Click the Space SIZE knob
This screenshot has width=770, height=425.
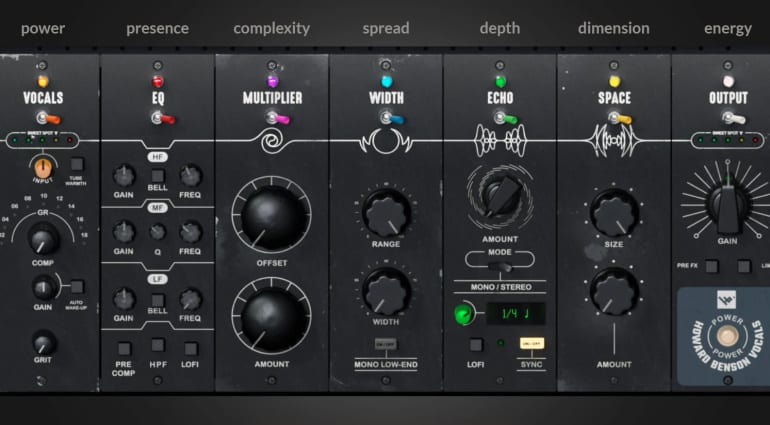(x=614, y=213)
